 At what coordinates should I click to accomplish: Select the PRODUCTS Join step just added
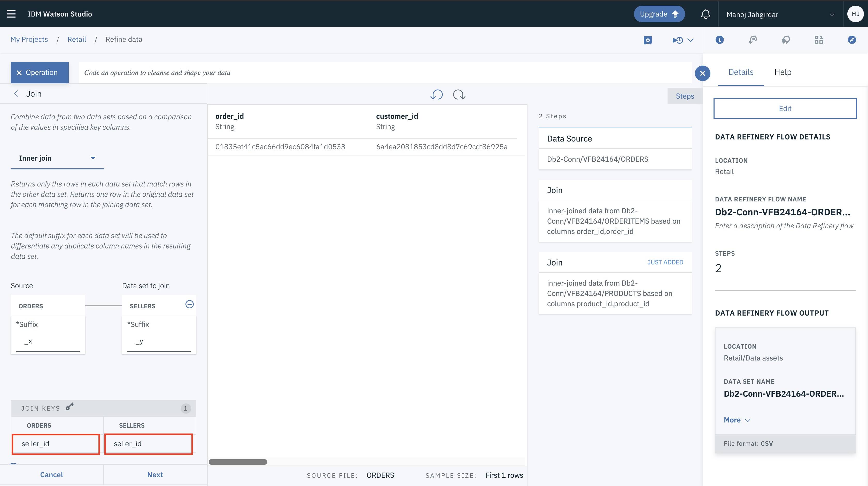[615, 283]
